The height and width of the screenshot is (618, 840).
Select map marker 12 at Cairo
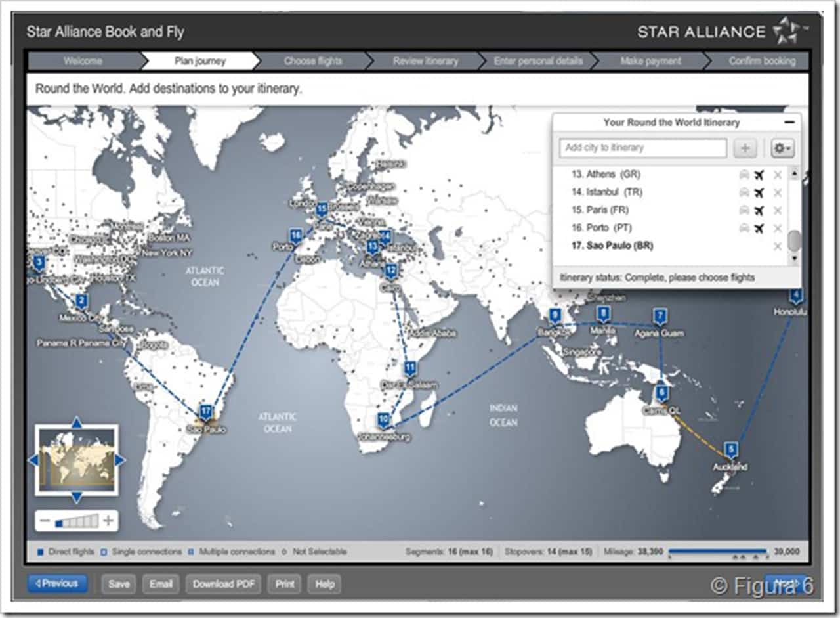click(x=391, y=270)
